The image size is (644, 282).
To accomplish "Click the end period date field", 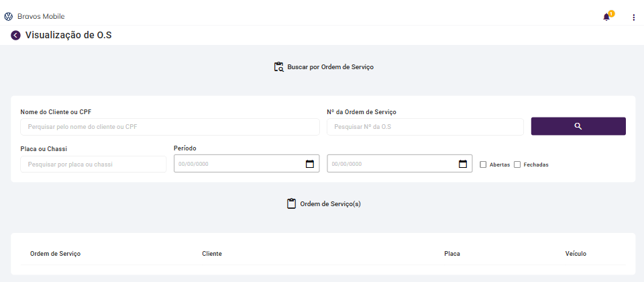I will click(x=392, y=164).
